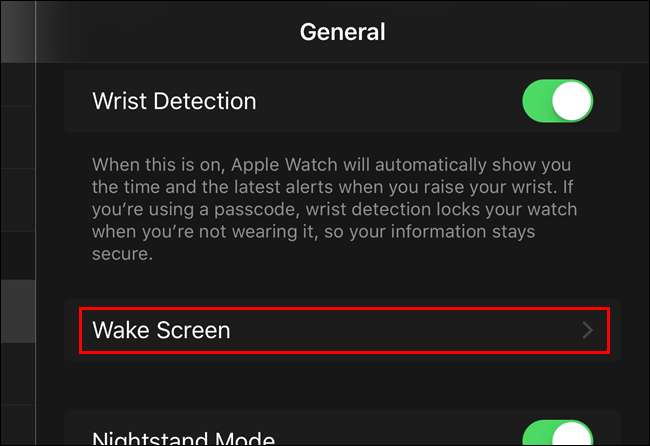650x446 pixels.
Task: Click gray block at top of left strip
Action: click(18, 32)
